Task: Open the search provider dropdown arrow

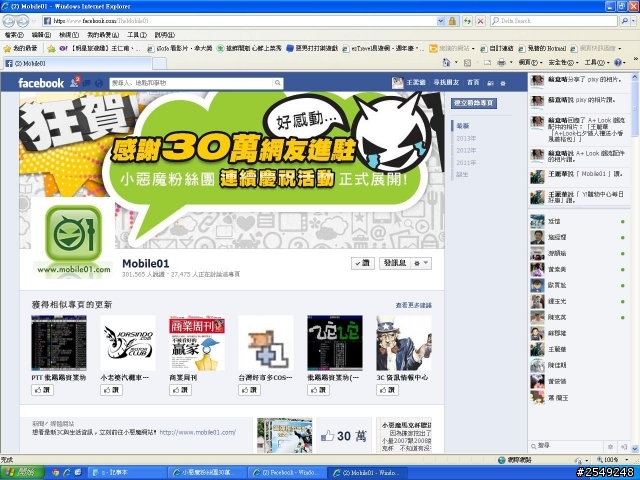Action: [x=634, y=21]
